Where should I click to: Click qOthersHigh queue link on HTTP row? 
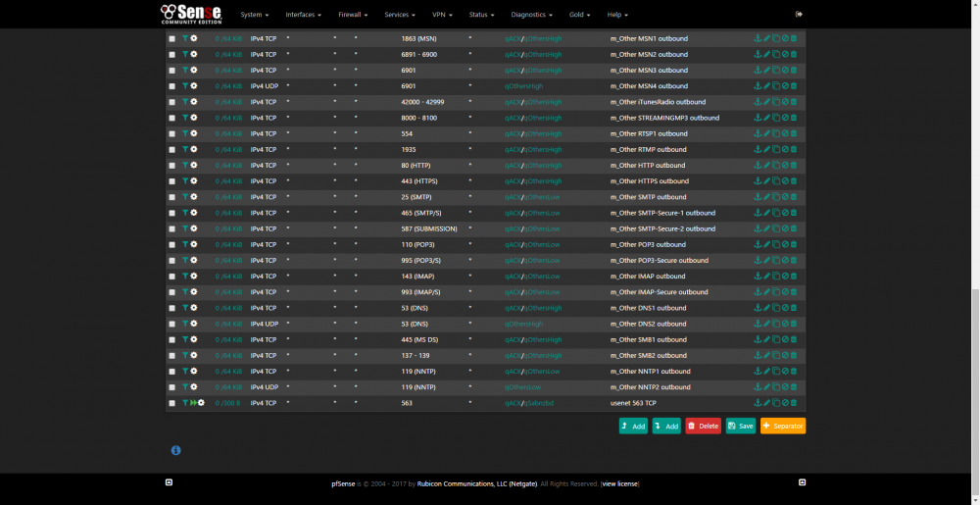pyautogui.click(x=543, y=166)
